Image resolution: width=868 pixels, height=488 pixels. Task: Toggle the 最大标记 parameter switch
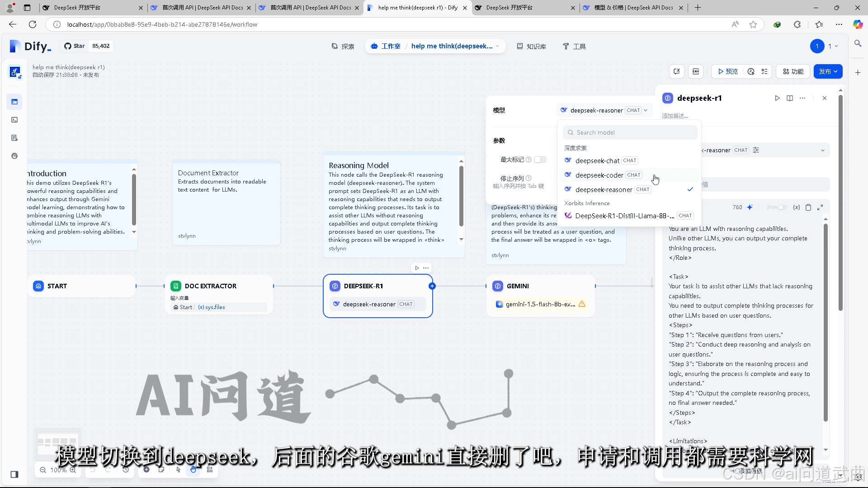pyautogui.click(x=540, y=159)
